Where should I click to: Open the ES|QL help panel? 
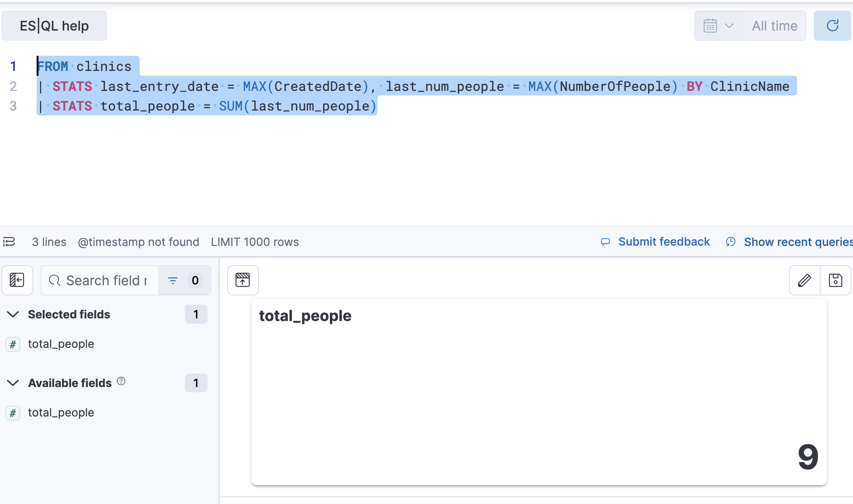(x=54, y=26)
